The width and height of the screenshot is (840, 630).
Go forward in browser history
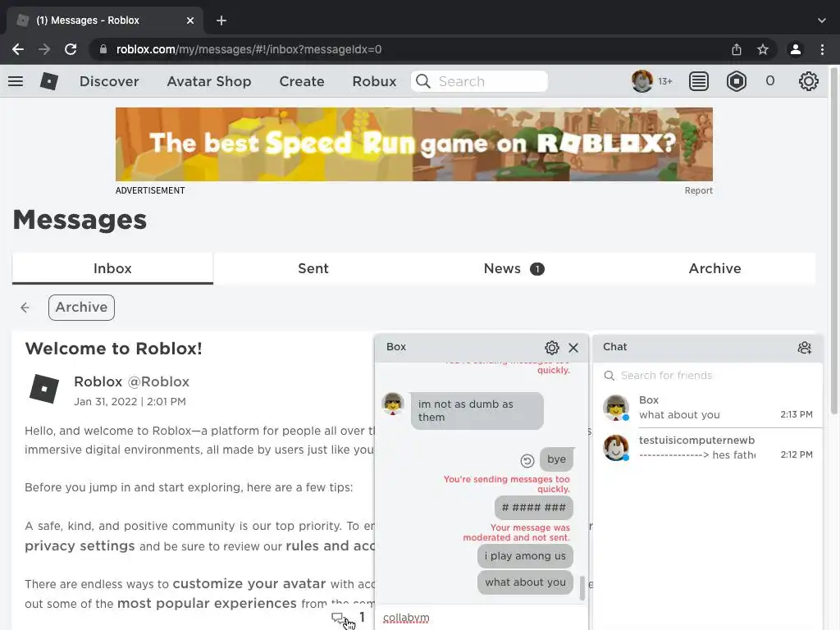pos(44,49)
